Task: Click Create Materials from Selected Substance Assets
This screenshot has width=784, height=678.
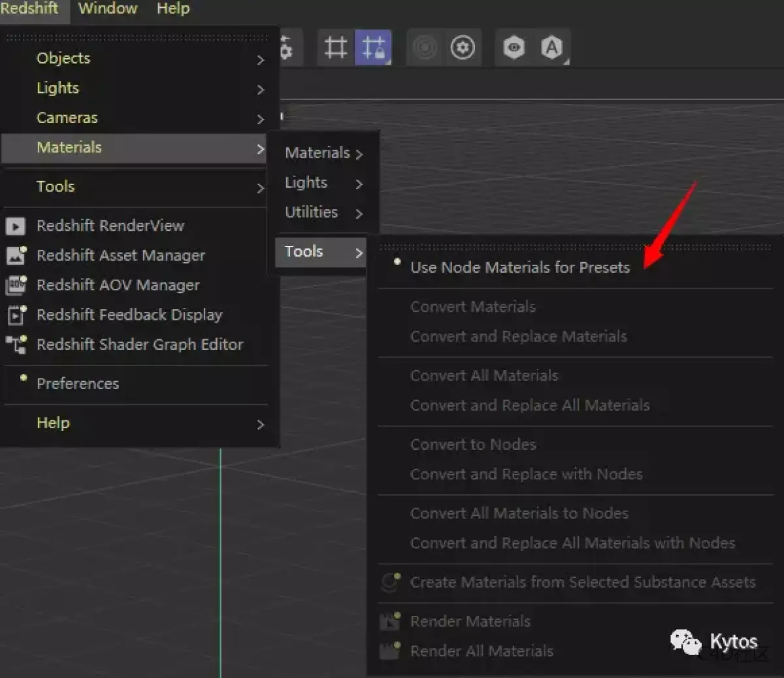Action: click(582, 582)
